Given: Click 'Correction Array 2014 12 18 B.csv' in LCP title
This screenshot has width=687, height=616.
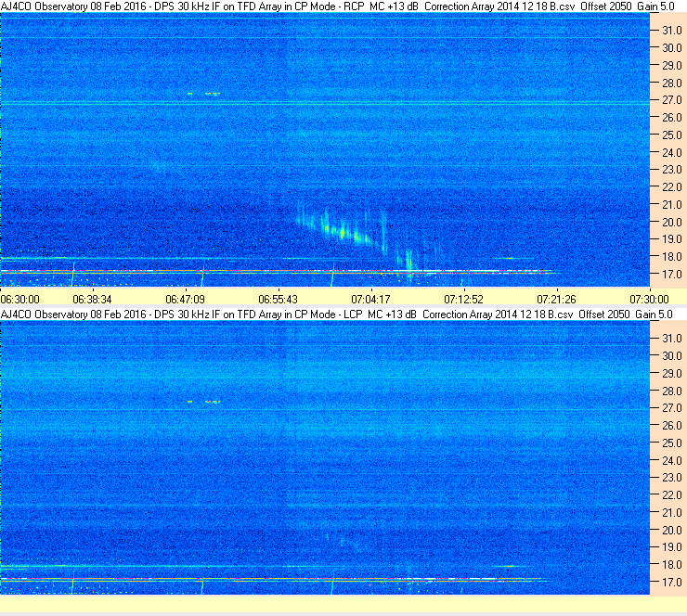Looking at the screenshot, I should click(498, 314).
